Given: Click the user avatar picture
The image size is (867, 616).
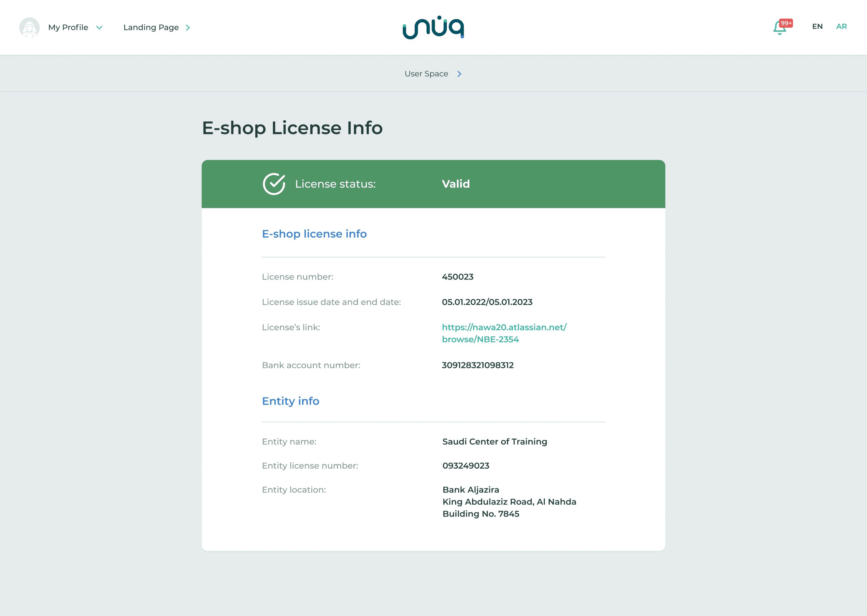Looking at the screenshot, I should 29,27.
